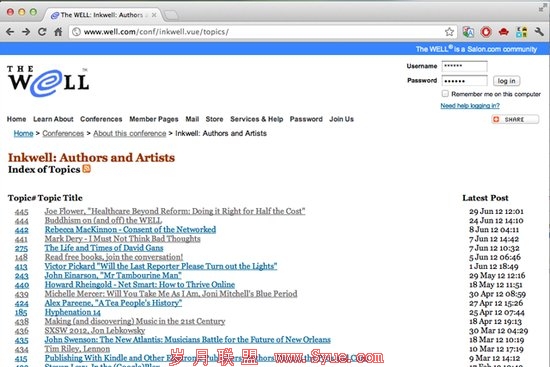Click the latest post date 29 Jun 12 12:01
This screenshot has height=367, width=550.
tap(496, 212)
